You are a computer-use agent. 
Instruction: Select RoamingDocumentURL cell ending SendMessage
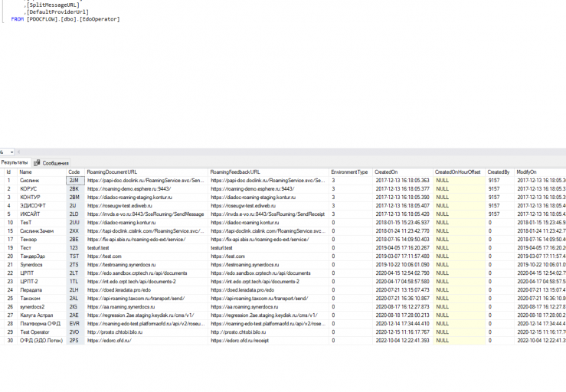click(x=146, y=214)
